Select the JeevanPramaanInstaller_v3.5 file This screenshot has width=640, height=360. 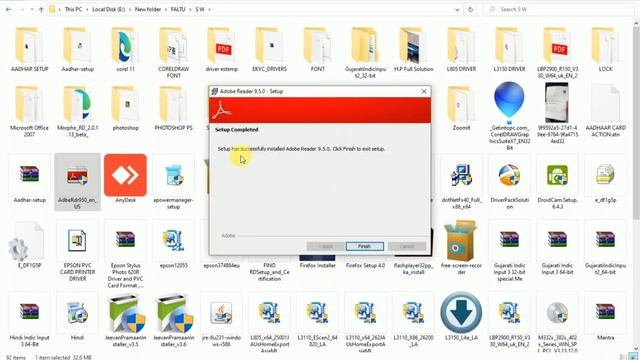pyautogui.click(x=125, y=320)
